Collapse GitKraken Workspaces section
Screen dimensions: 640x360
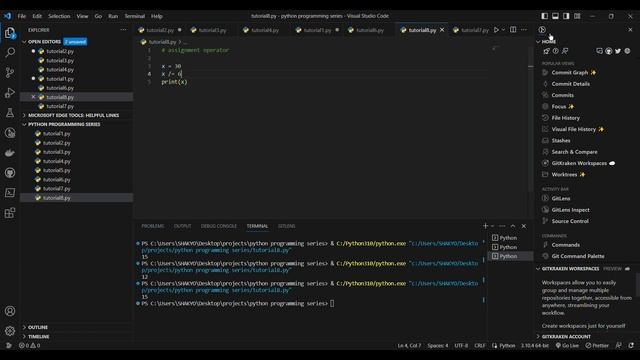[x=570, y=269]
